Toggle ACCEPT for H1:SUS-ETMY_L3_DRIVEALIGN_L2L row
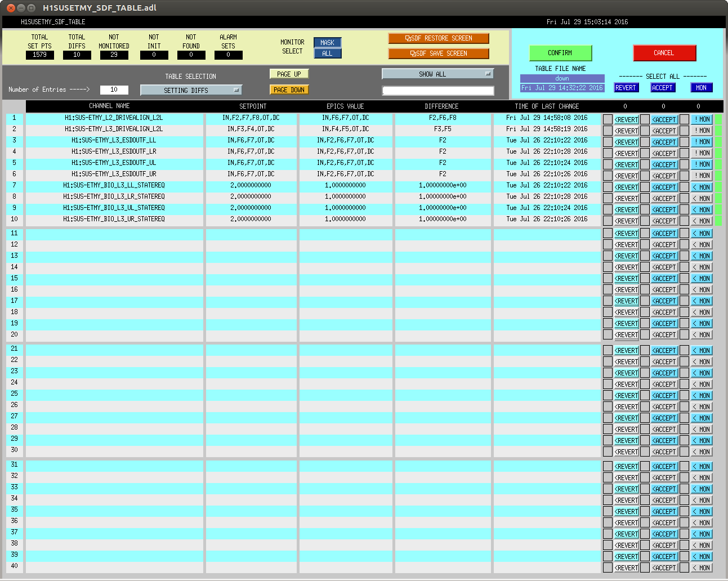 pyautogui.click(x=664, y=131)
